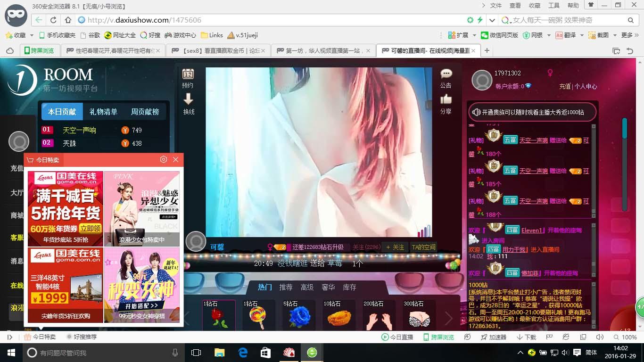Image resolution: width=644 pixels, height=362 pixels.
Task: Click username 天空一声响 in contribution list
Action: point(80,130)
